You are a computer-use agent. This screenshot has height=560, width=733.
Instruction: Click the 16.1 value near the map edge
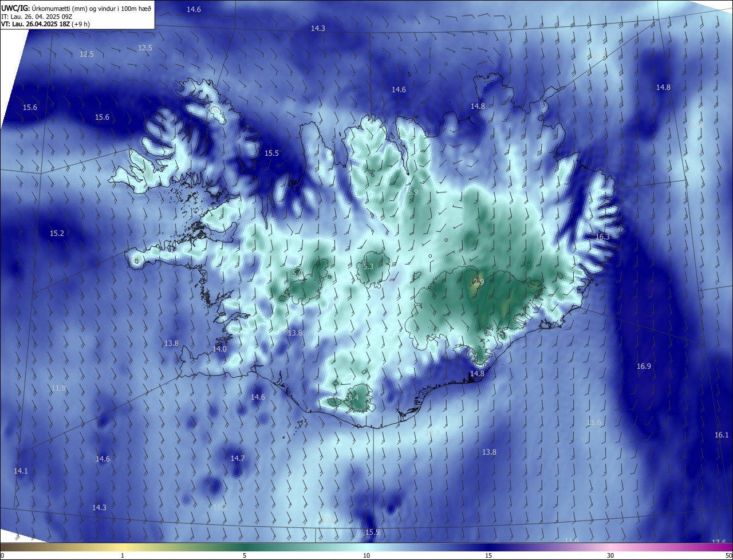pyautogui.click(x=722, y=435)
